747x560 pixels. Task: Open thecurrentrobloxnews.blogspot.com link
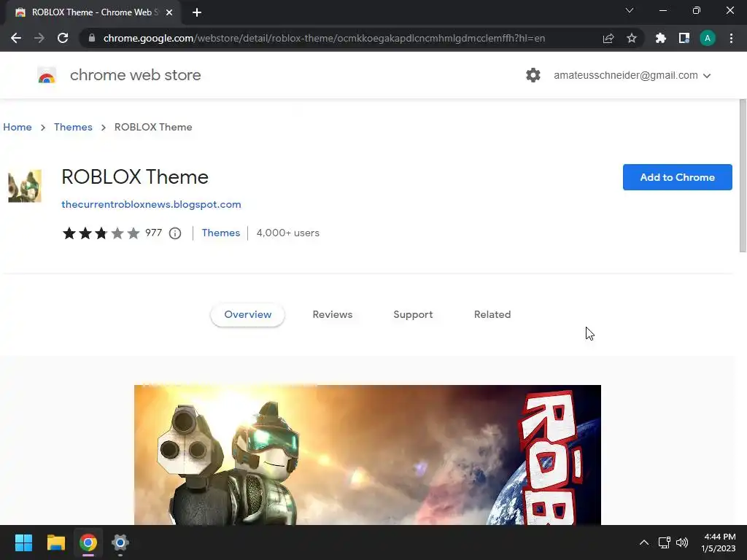pyautogui.click(x=151, y=204)
